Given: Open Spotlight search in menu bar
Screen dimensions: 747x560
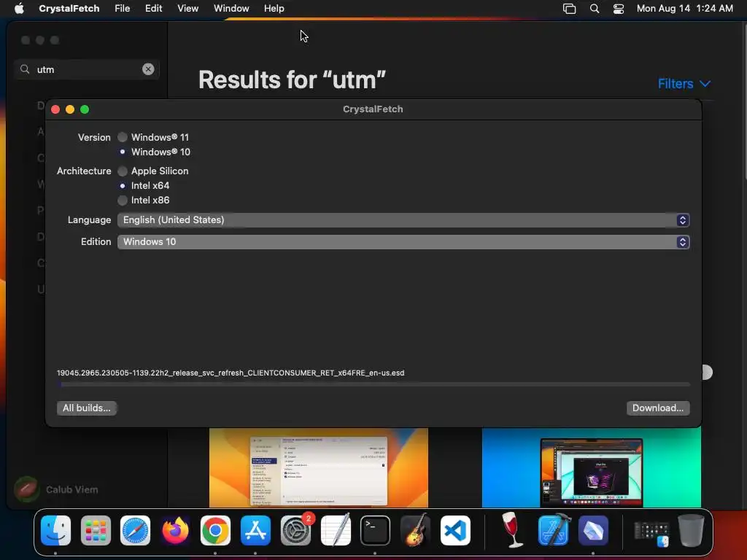Looking at the screenshot, I should pyautogui.click(x=594, y=9).
